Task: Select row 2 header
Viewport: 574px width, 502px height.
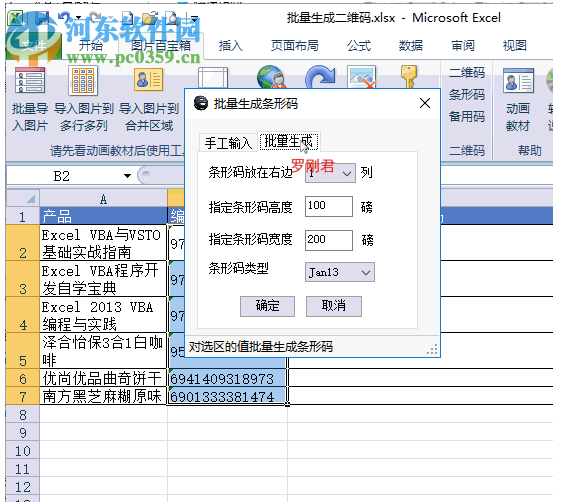Action: [23, 243]
